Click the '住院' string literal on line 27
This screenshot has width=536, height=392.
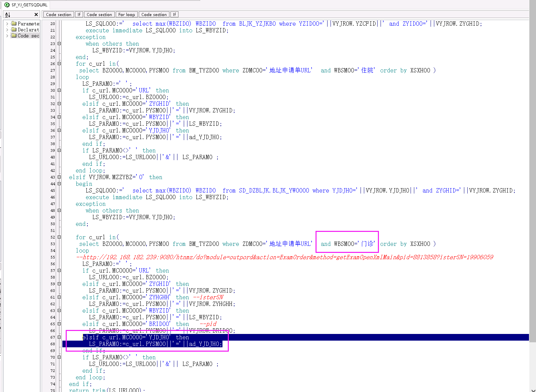pyautogui.click(x=367, y=70)
